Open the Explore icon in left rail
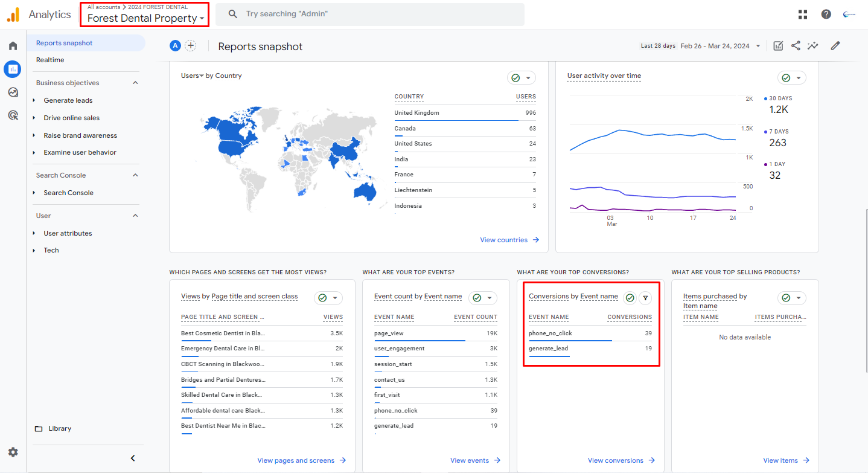868x473 pixels. (13, 92)
